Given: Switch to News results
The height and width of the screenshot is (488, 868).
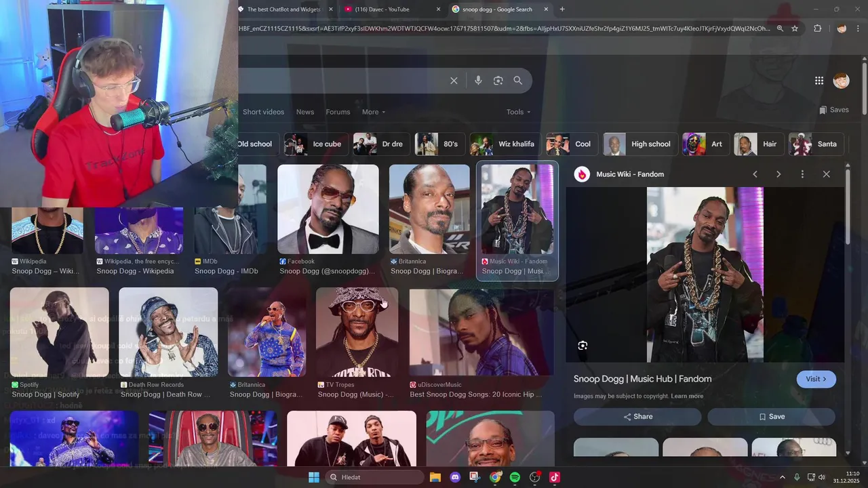Looking at the screenshot, I should 305,112.
